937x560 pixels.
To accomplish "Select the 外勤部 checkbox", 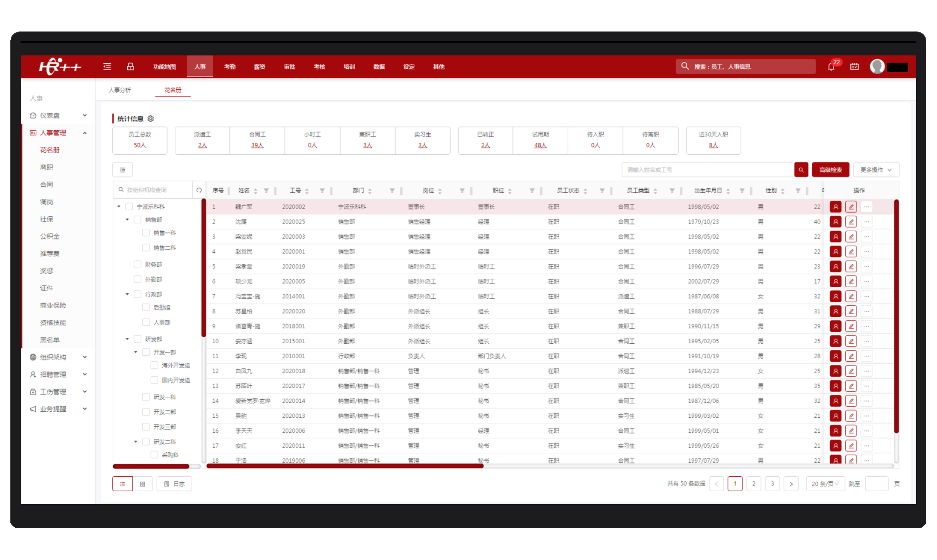I will [x=137, y=279].
